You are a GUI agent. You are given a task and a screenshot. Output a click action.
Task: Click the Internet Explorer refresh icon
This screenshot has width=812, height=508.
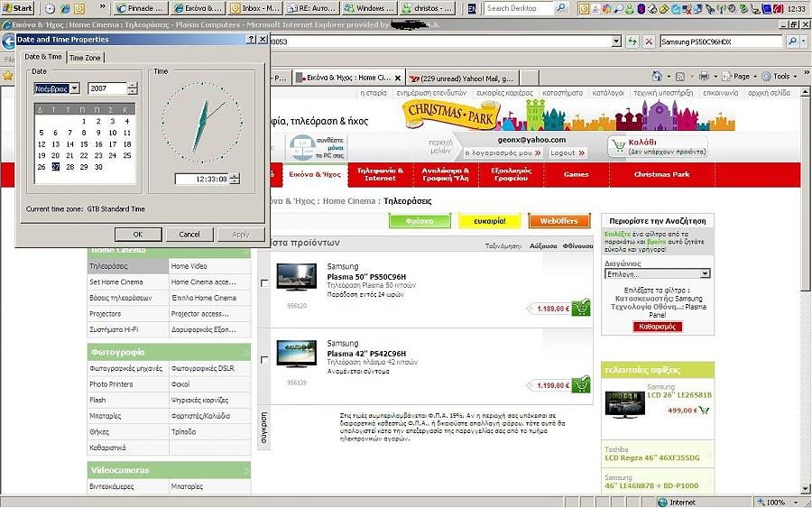(x=632, y=42)
